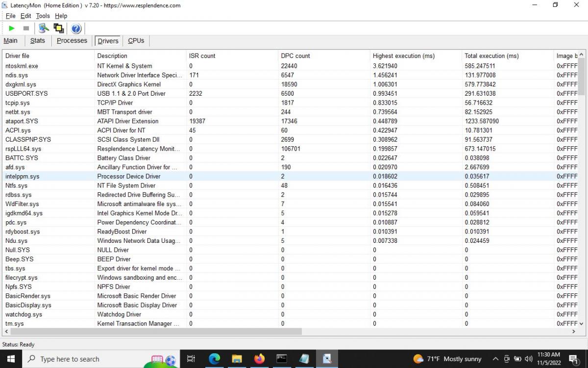Click the horizontal scrollbar left arrow
The image size is (588, 368).
click(6, 332)
